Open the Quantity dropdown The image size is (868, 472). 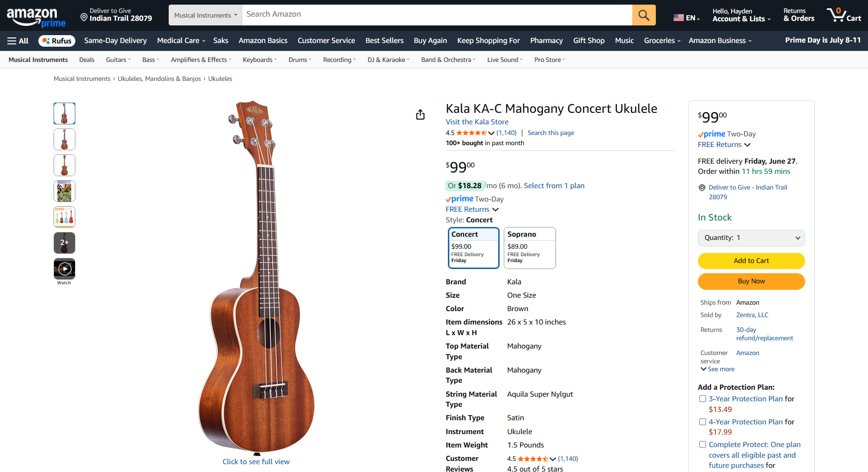[x=751, y=238]
